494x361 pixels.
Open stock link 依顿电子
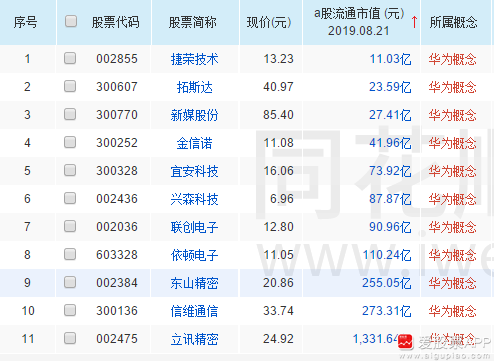tap(194, 255)
